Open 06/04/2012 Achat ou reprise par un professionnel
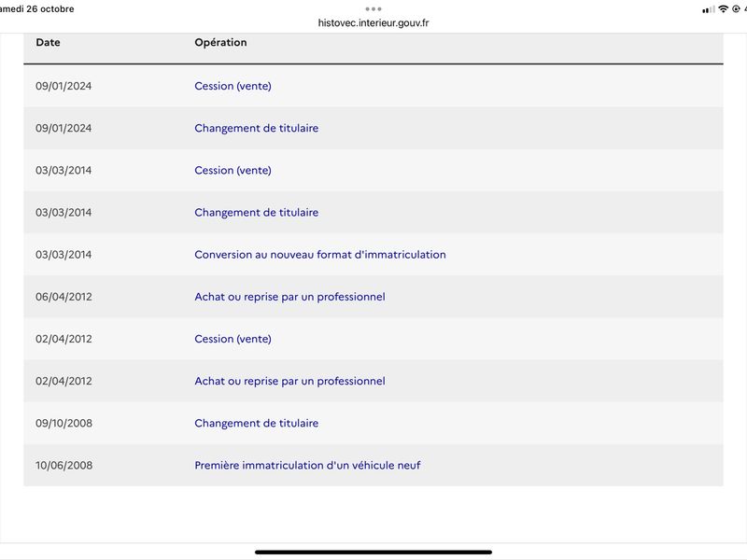Image resolution: width=747 pixels, height=560 pixels. click(289, 297)
